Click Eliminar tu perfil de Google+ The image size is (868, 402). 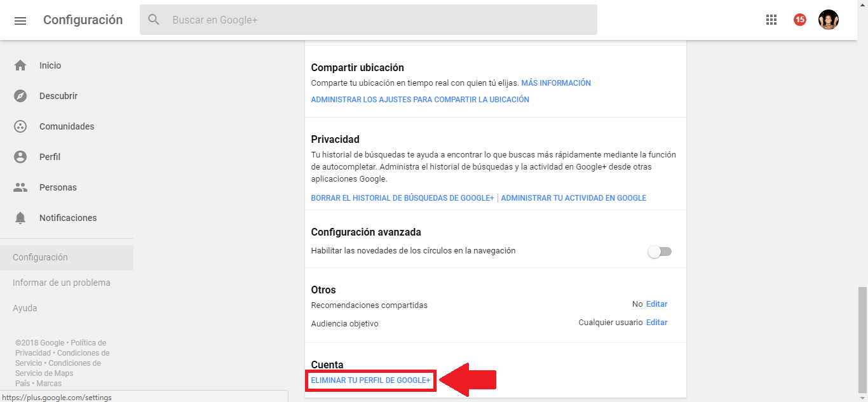click(x=370, y=380)
